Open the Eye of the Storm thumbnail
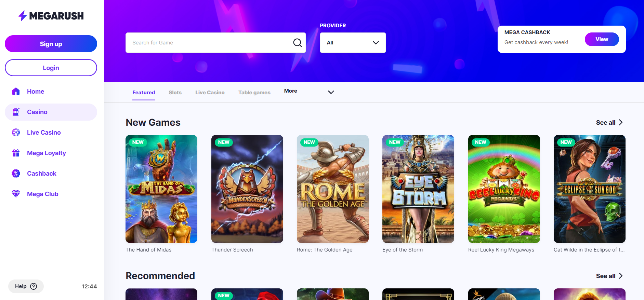This screenshot has height=300, width=644. click(418, 189)
